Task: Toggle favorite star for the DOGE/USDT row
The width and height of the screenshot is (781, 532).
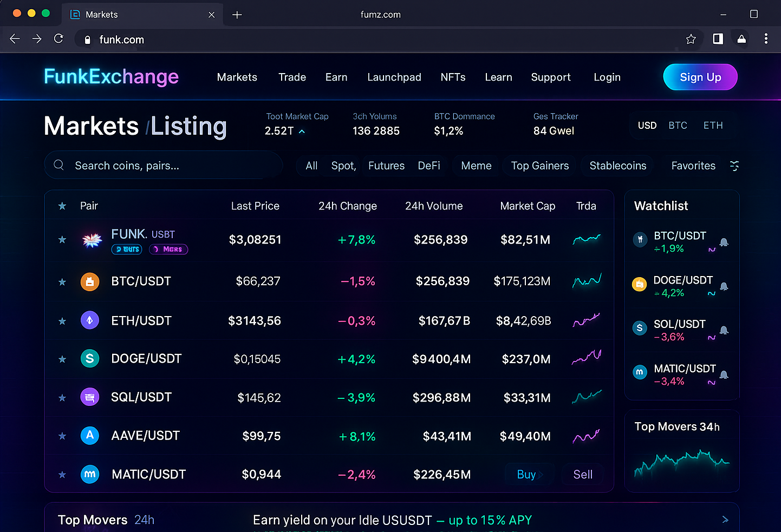Action: (x=62, y=359)
